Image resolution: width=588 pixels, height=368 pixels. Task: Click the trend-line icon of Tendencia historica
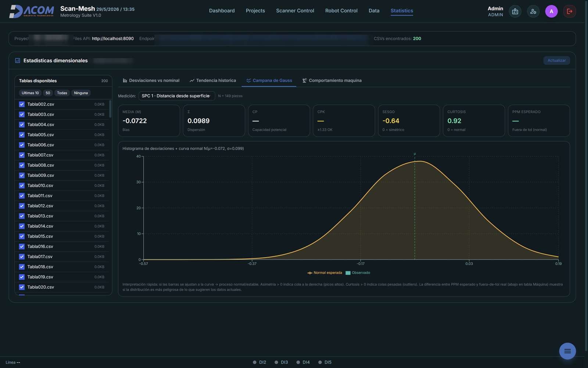(x=192, y=81)
